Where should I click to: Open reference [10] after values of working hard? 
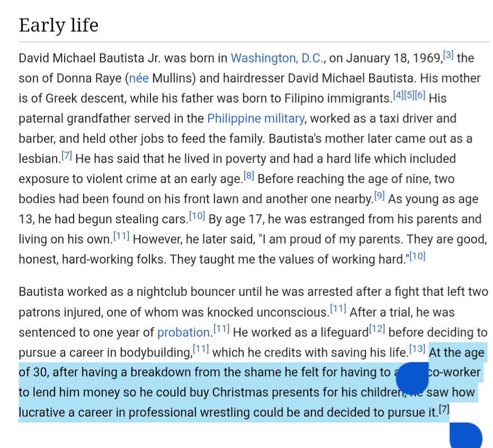click(417, 256)
